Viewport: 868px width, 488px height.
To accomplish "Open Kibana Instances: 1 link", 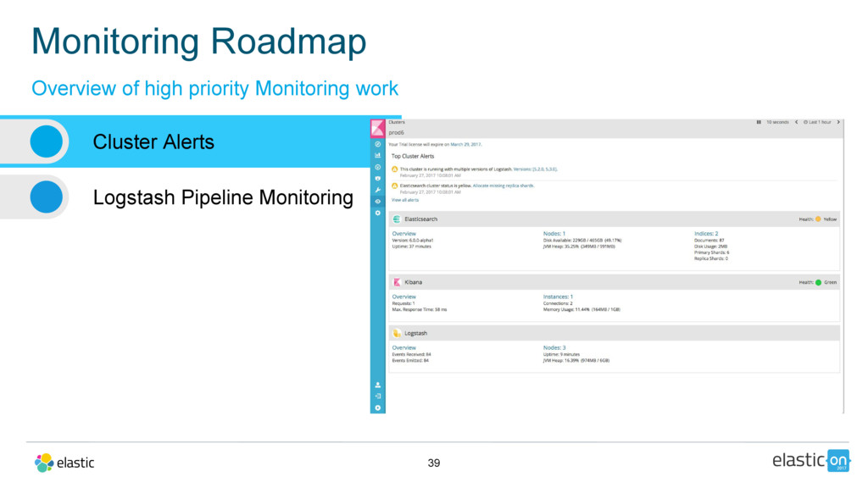I will coord(558,297).
